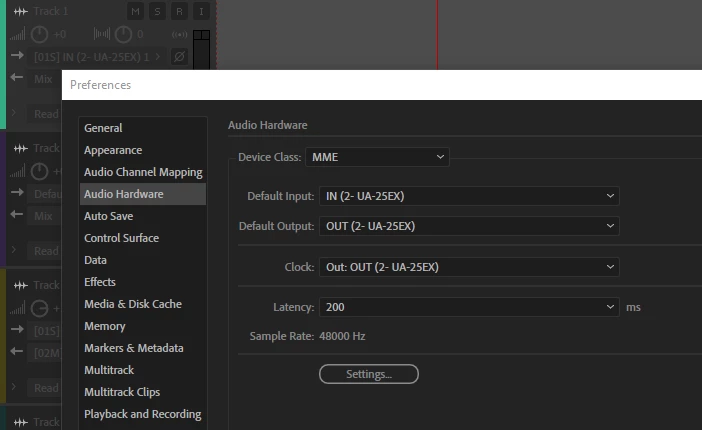Adjust the Track 1 pan knob

[123, 34]
